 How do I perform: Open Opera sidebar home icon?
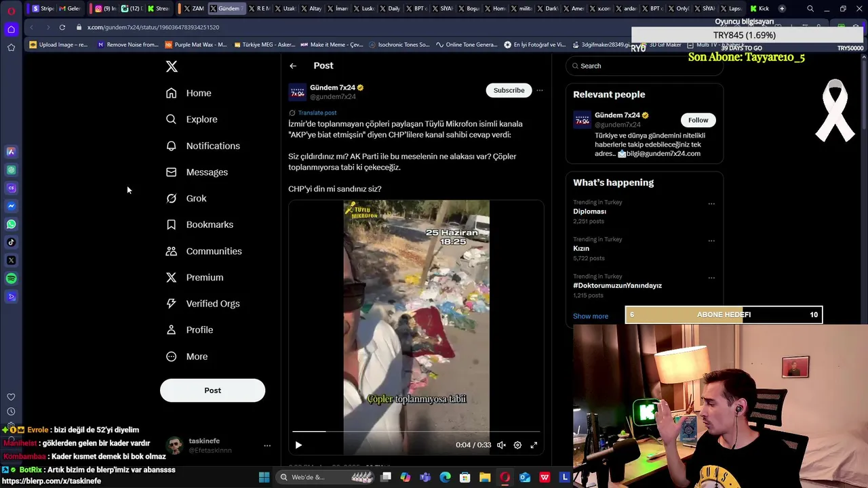pyautogui.click(x=11, y=29)
